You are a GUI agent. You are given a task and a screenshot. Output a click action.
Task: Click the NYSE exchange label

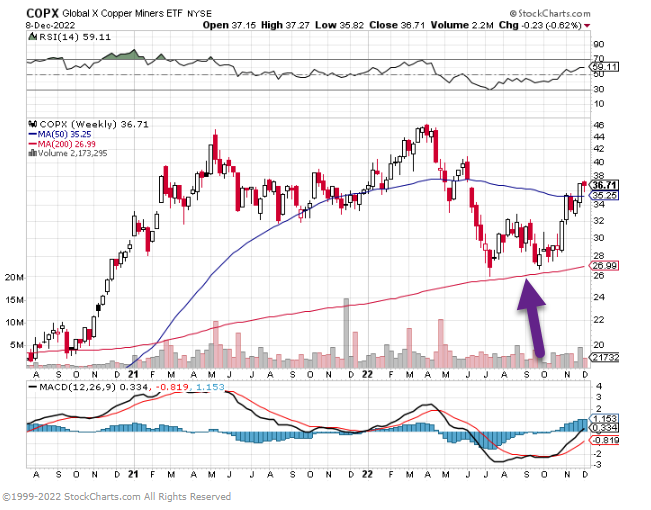(x=200, y=14)
